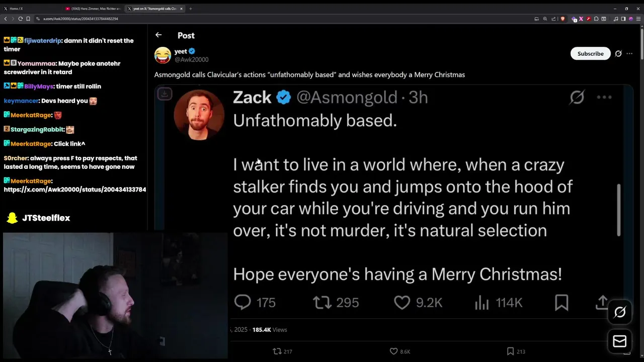
Task: Click the Subscribe button
Action: [x=590, y=54]
